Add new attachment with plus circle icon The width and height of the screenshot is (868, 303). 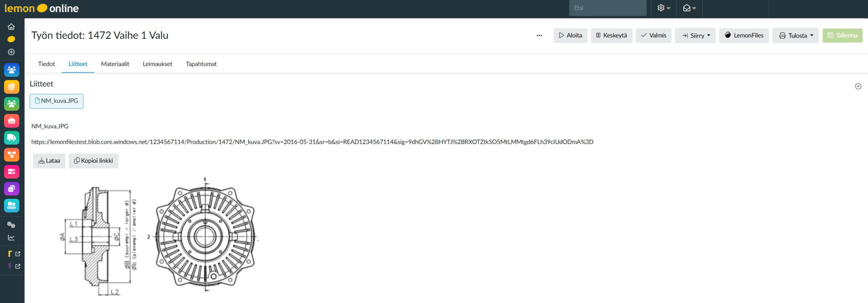pyautogui.click(x=858, y=86)
